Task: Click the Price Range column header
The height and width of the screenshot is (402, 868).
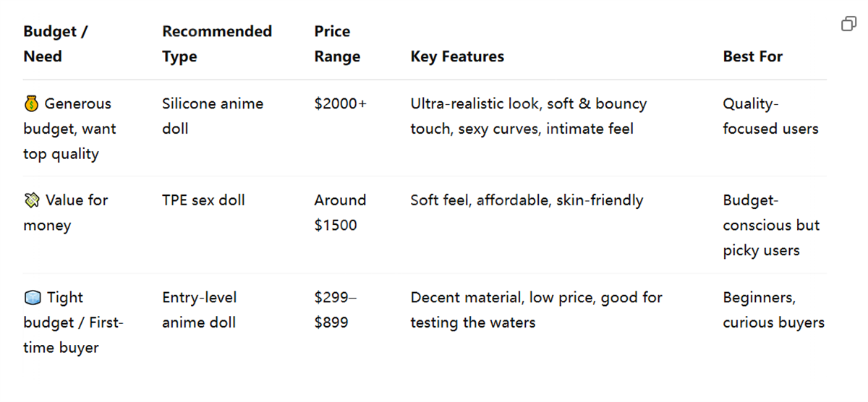Action: tap(337, 44)
